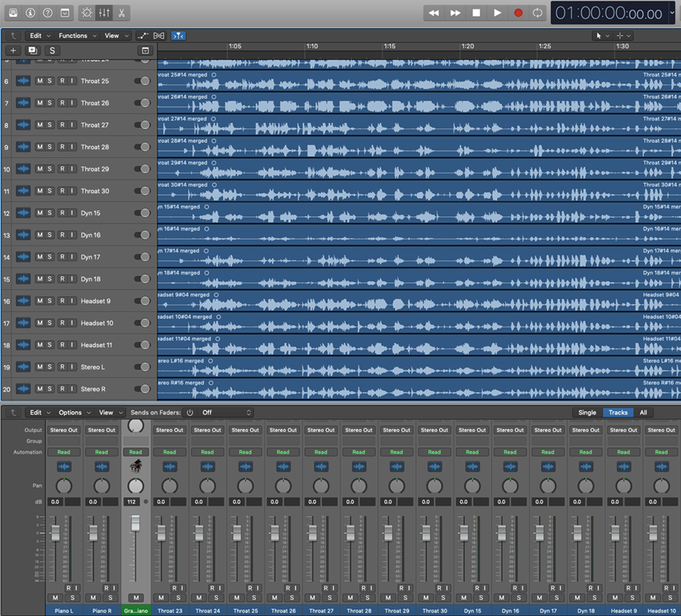Switch mixer view to All
The height and width of the screenshot is (616, 681).
[x=643, y=412]
